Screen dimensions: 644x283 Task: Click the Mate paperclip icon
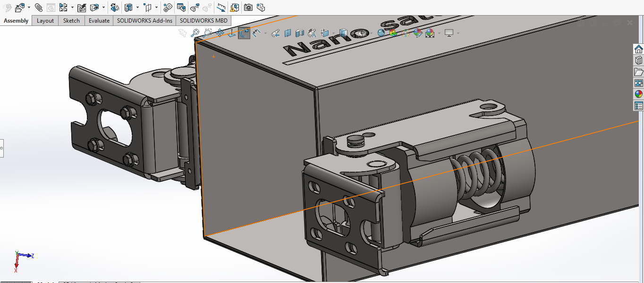(39, 8)
